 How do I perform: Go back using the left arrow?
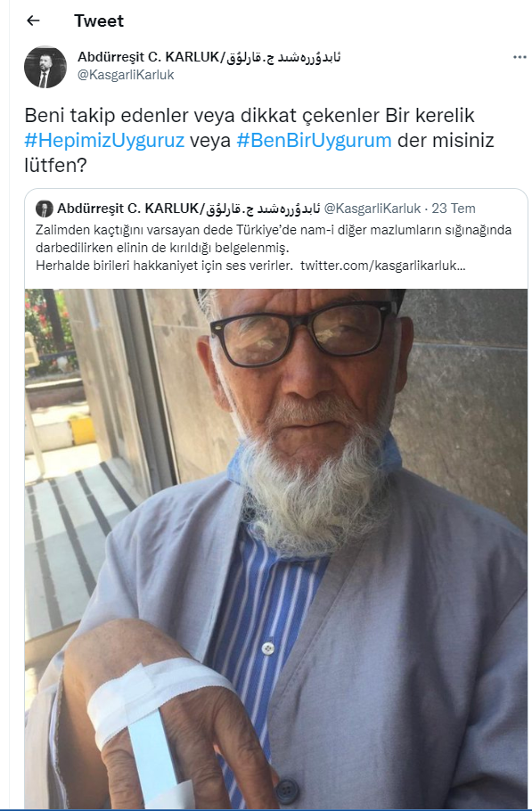pyautogui.click(x=33, y=20)
